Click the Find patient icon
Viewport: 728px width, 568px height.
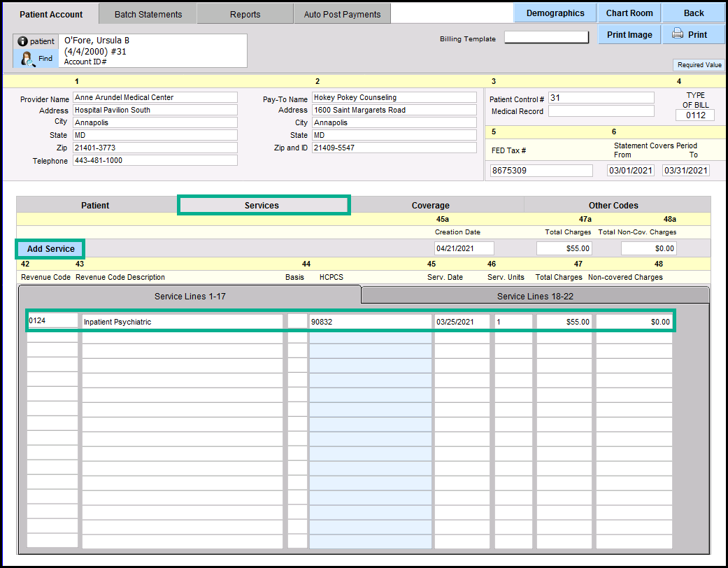(28, 59)
